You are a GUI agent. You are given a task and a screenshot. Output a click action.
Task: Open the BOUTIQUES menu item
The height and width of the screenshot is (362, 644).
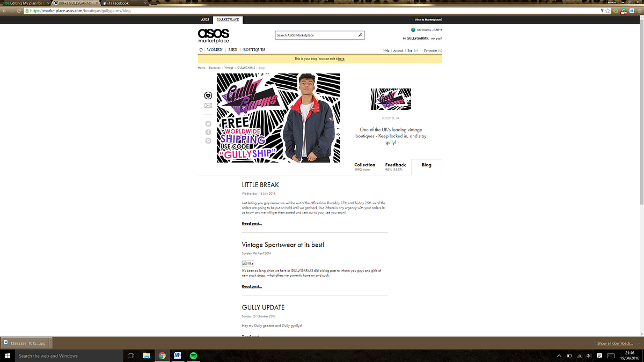pos(254,50)
